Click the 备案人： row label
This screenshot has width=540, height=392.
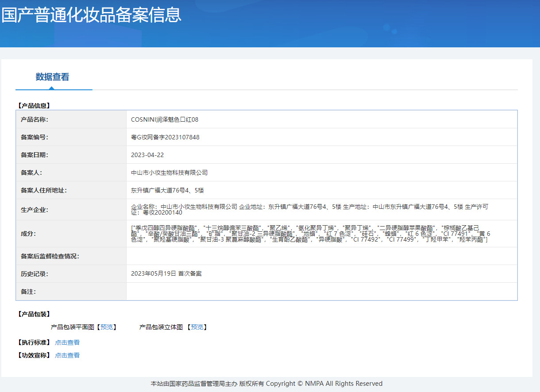(31, 173)
